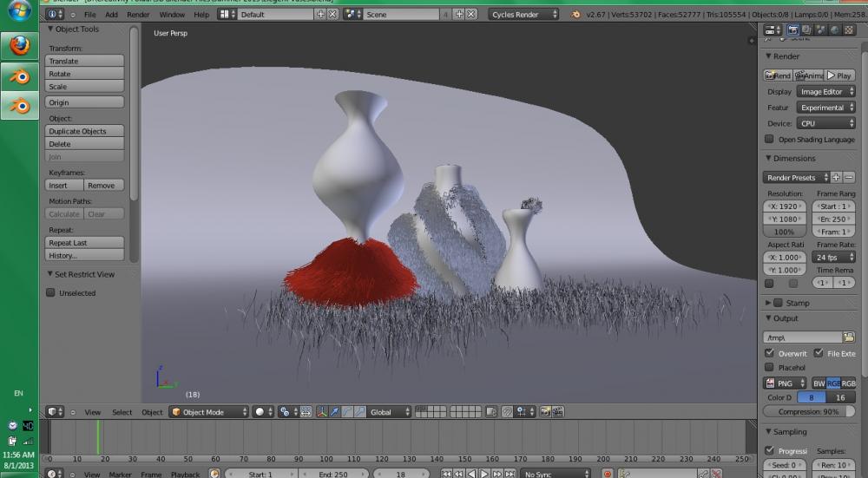Select the scale manipulator icon
The height and width of the screenshot is (478, 868).
point(360,411)
